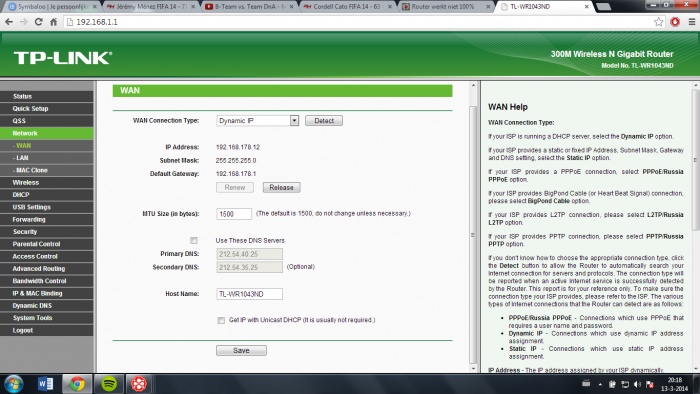Open Spotify from taskbar
This screenshot has width=700, height=394.
click(109, 384)
